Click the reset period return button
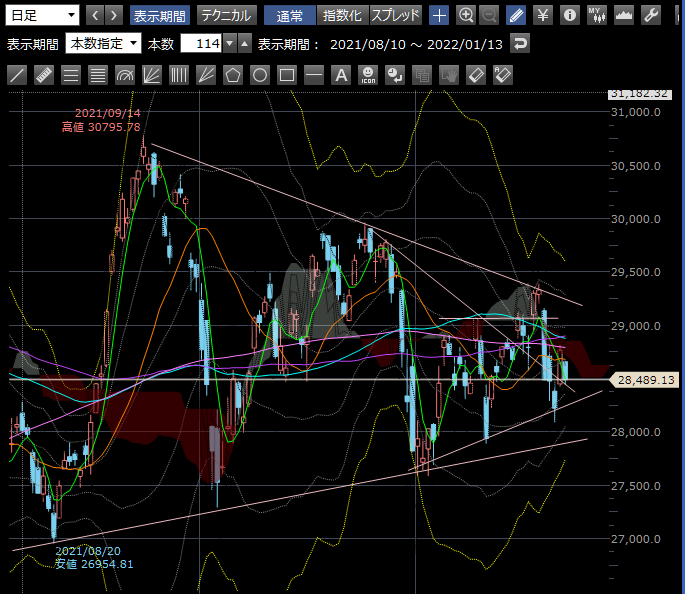Viewport: 685px width, 594px height. [519, 44]
